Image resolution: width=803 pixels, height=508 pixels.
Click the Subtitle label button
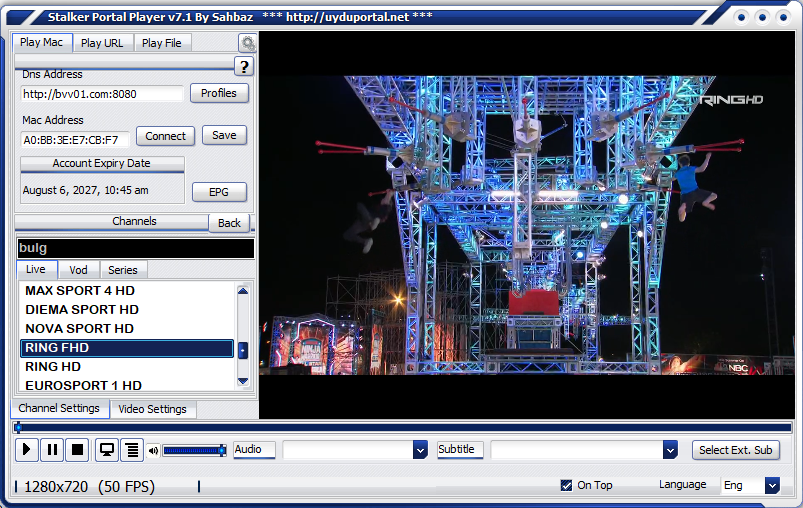click(x=460, y=450)
